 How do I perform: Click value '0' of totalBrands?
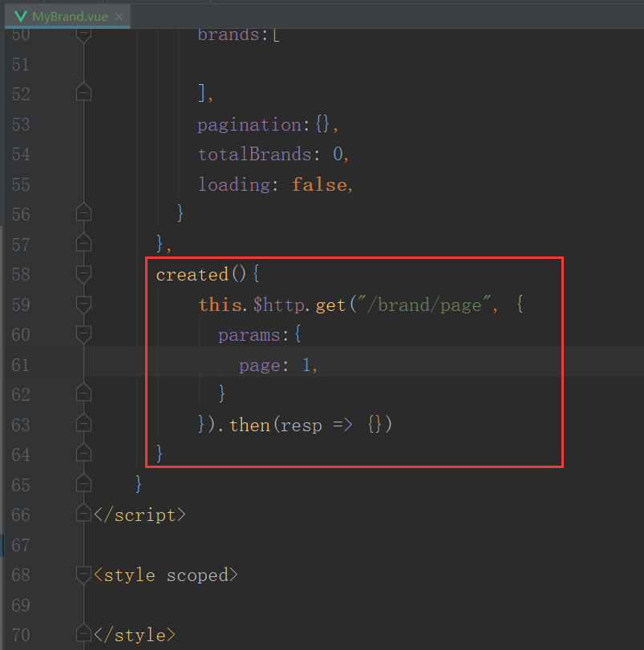[x=338, y=154]
